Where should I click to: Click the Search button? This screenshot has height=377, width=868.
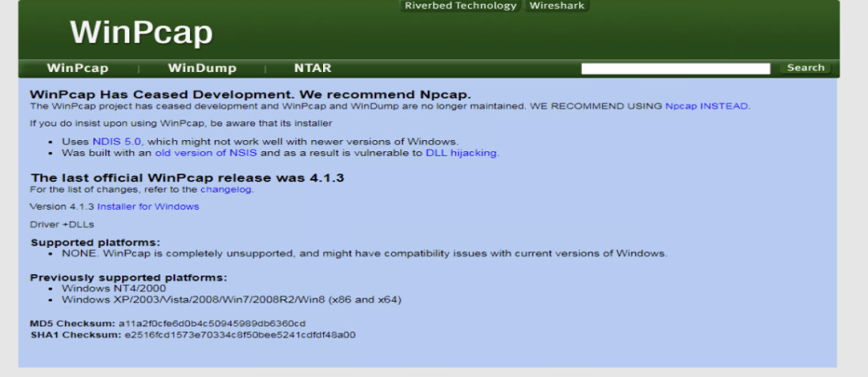click(x=805, y=67)
